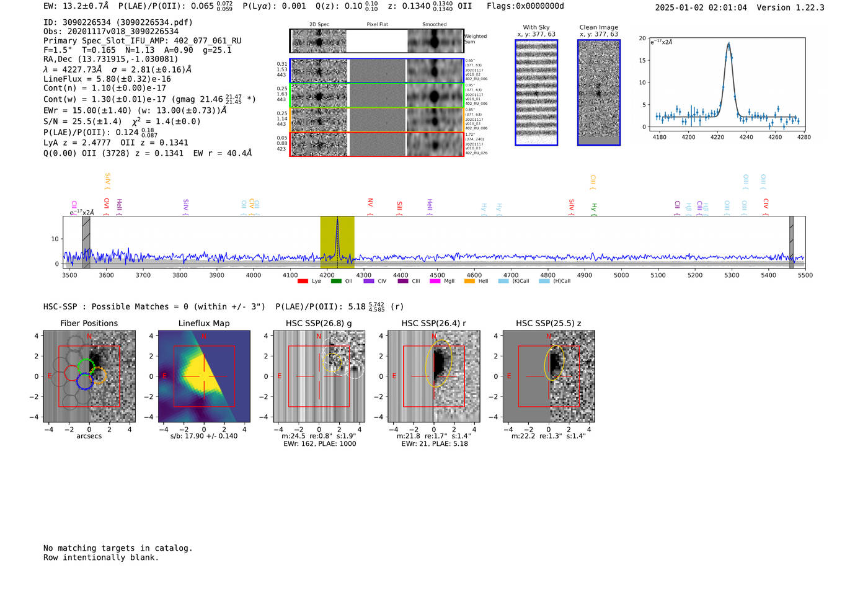
Task: Click 'No matching targets in catalog.' text
Action: point(118,548)
